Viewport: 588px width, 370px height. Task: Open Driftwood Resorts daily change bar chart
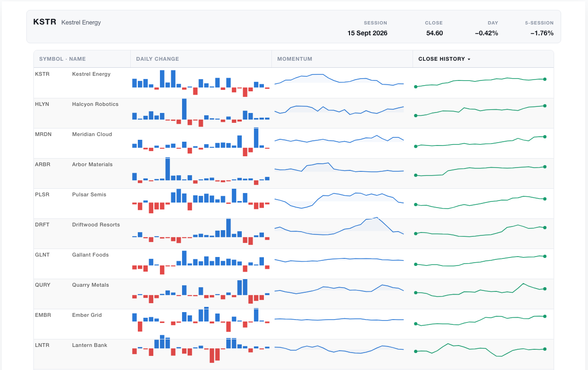(x=201, y=232)
